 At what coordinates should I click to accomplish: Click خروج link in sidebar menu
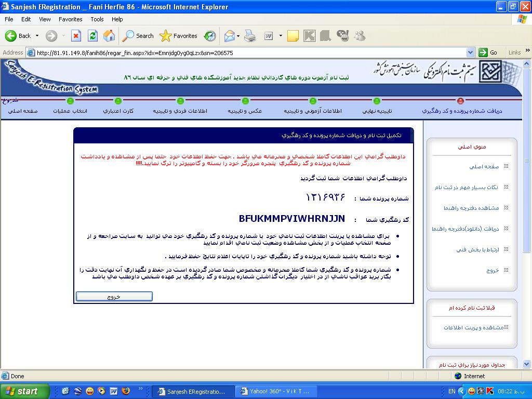coord(493,270)
